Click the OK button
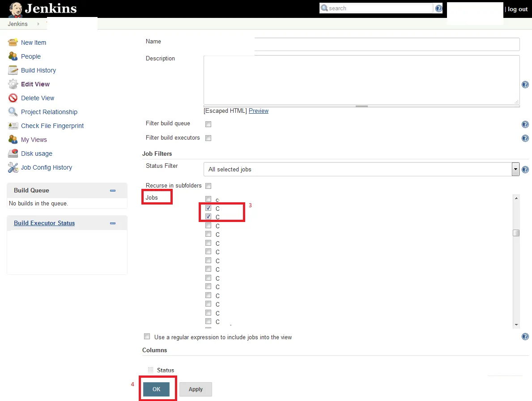The image size is (532, 401). [x=156, y=389]
